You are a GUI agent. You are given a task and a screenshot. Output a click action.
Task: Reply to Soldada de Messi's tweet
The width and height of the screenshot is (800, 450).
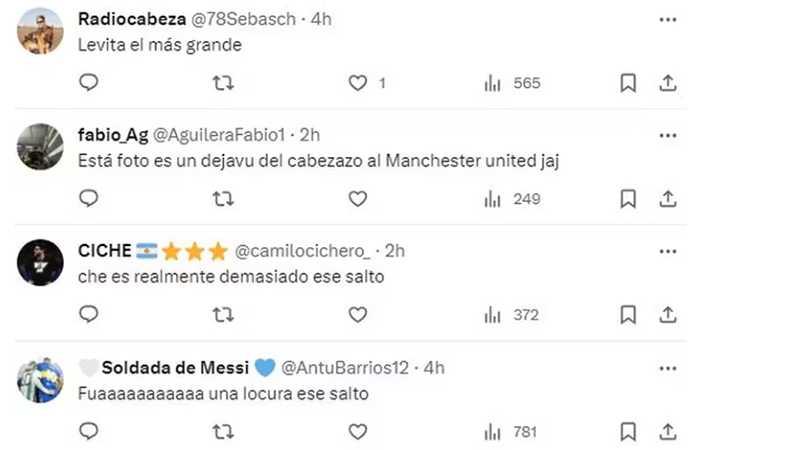(x=88, y=431)
